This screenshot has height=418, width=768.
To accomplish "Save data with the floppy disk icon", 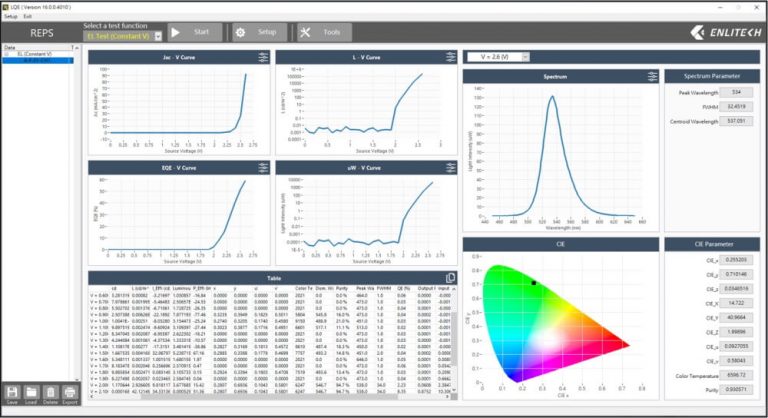I will pos(12,393).
